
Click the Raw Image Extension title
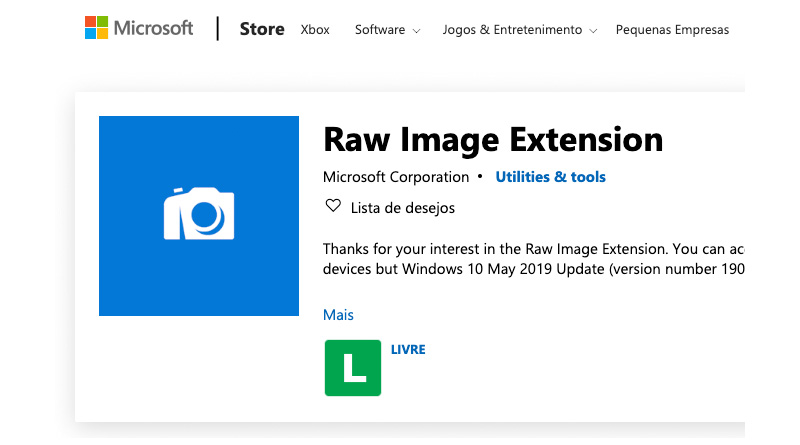(493, 139)
